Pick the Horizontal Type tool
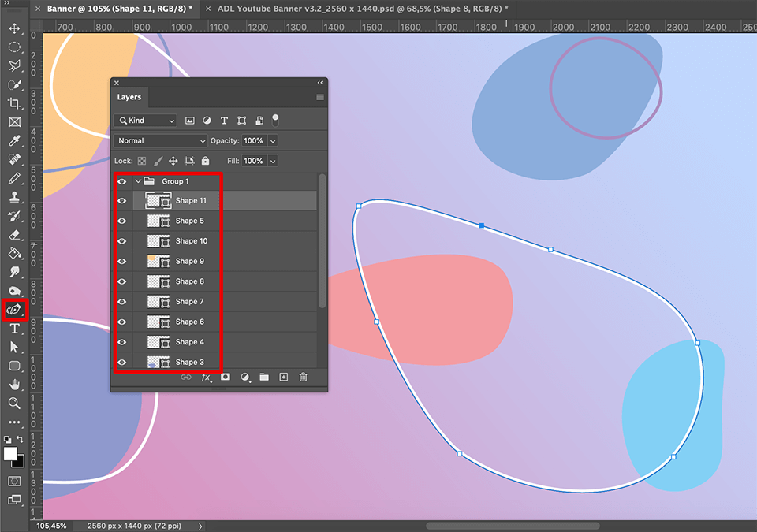The height and width of the screenshot is (532, 757). tap(14, 329)
